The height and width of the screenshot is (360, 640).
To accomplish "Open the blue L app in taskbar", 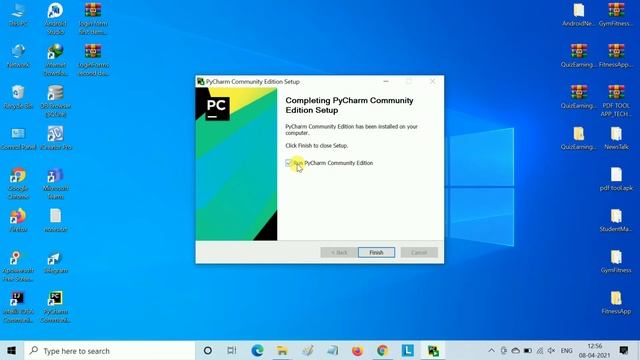I will tap(408, 351).
